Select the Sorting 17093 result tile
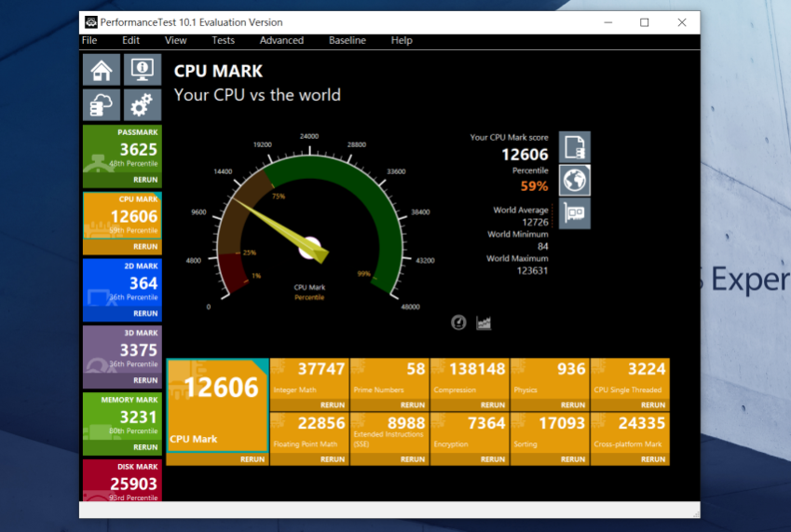 coord(550,432)
